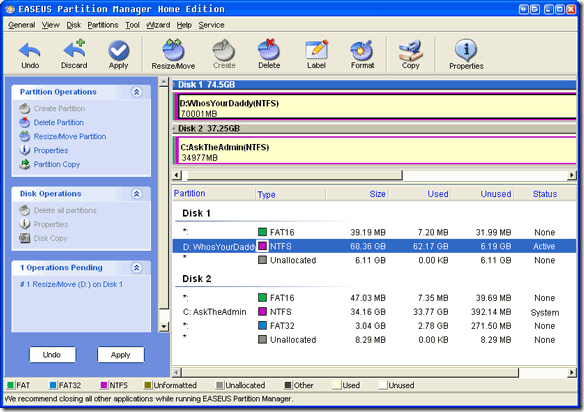The width and height of the screenshot is (584, 412).
Task: Click the Discard toolbar icon
Action: (x=74, y=55)
